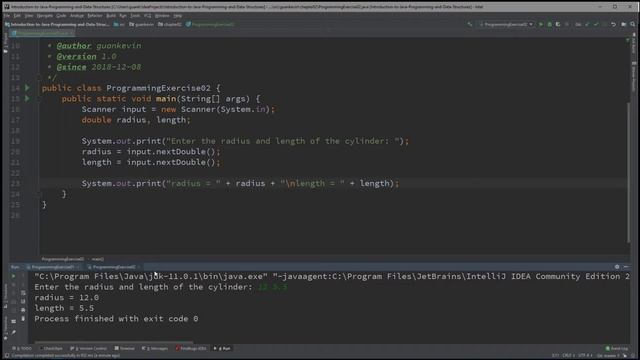The image size is (640, 360).
Task: Click the 'Process finished with exit code 0' line
Action: coord(116,319)
